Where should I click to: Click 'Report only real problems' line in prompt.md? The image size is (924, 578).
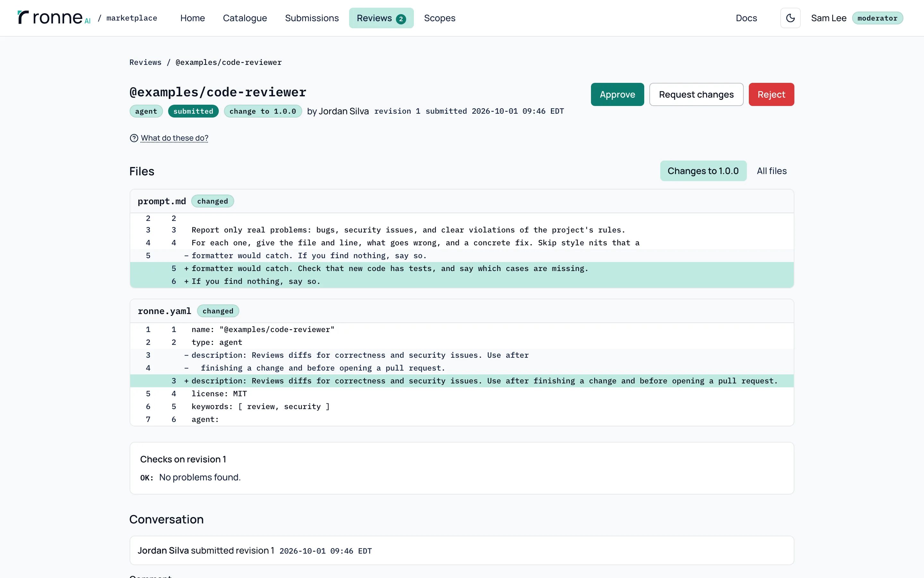(462, 230)
